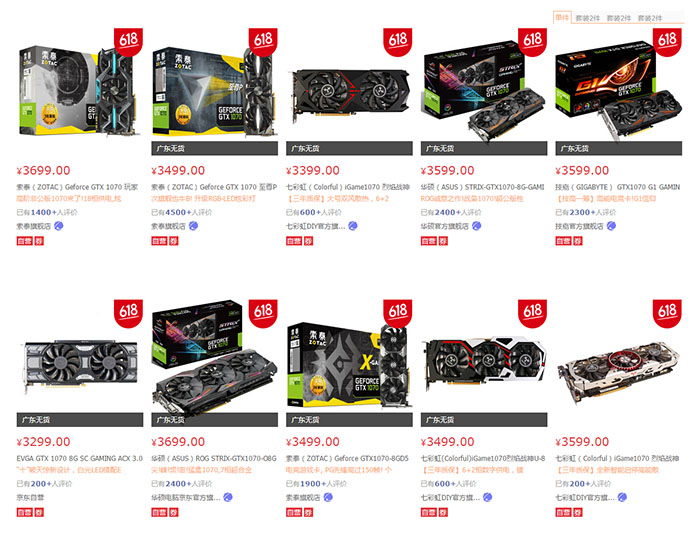Open the Colorful iGame1070 烈焰战神 ¥3399 product title
Viewport: 700px width, 537px height.
[348, 187]
